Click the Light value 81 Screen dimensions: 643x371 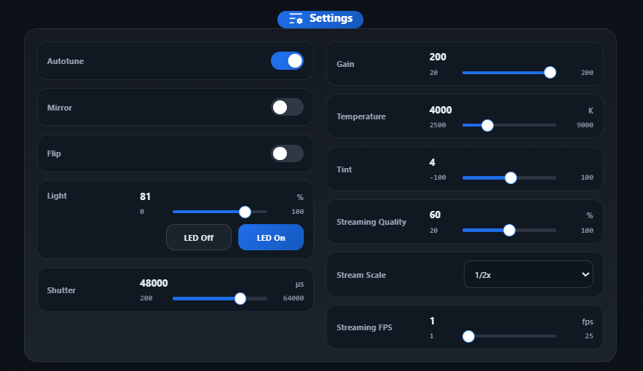pos(145,197)
